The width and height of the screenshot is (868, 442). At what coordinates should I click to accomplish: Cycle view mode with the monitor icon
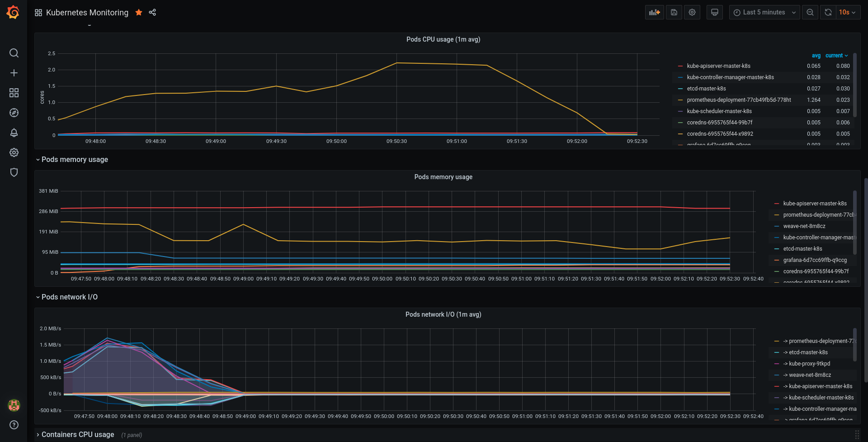point(715,12)
